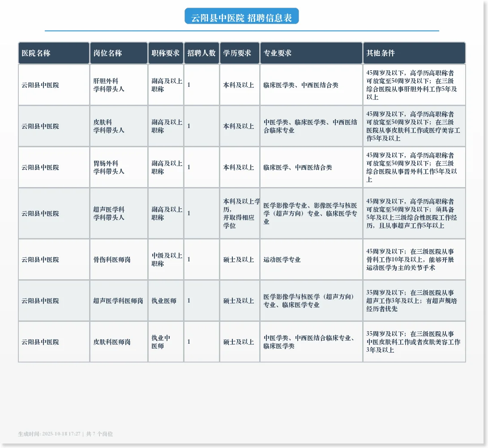
Task: Click 硕士及以上 in 超声医学科医师岗 row
Action: point(240,301)
